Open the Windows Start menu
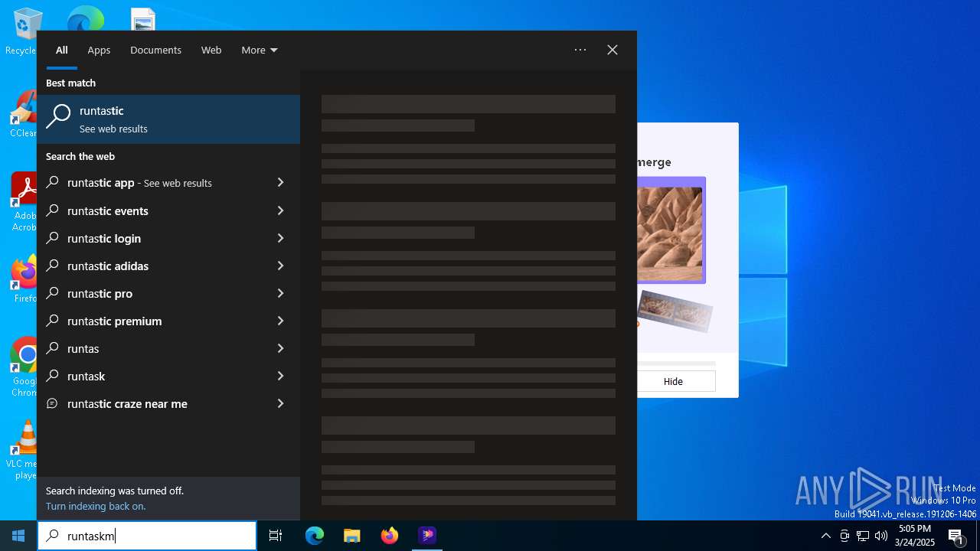 (x=18, y=536)
